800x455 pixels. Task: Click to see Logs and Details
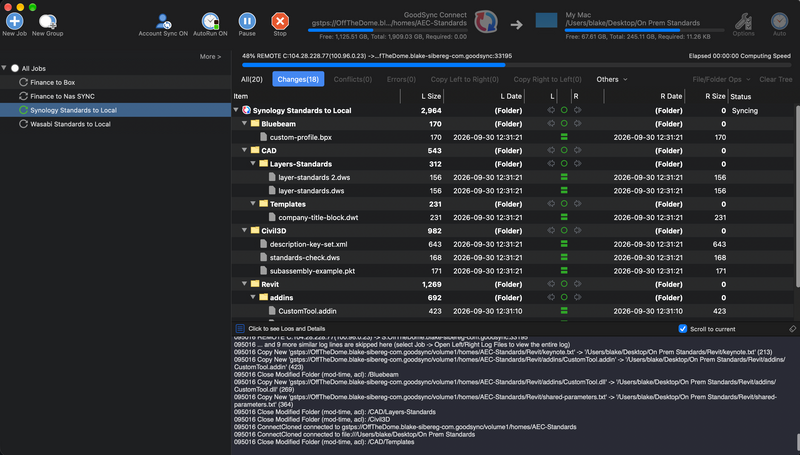(x=287, y=328)
